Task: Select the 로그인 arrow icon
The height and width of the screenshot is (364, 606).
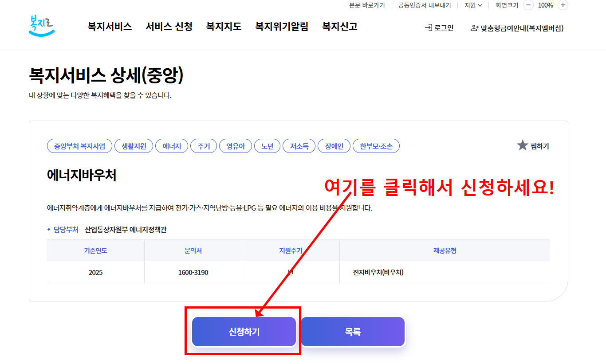Action: pyautogui.click(x=428, y=27)
